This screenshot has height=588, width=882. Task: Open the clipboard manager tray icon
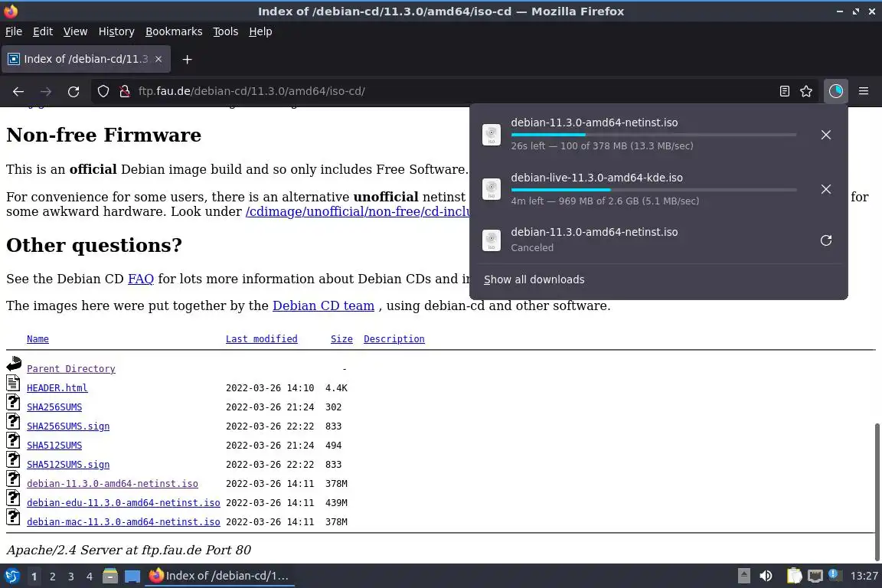(794, 576)
